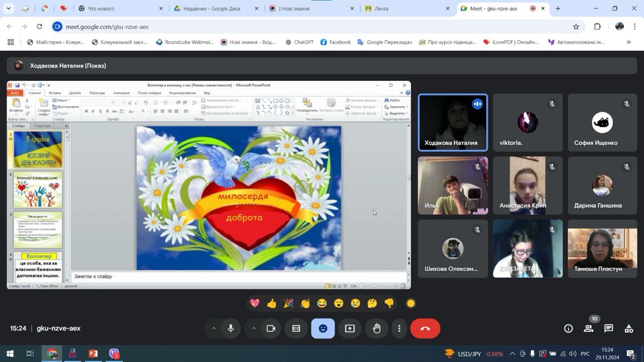Toggle the camera in Meet
The image size is (644, 362).
(271, 328)
